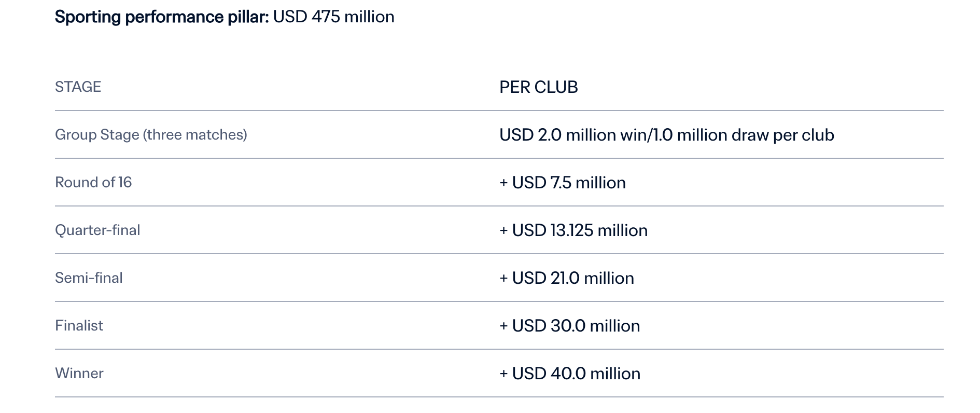Select the Group Stage (three matches) row label

(x=151, y=135)
